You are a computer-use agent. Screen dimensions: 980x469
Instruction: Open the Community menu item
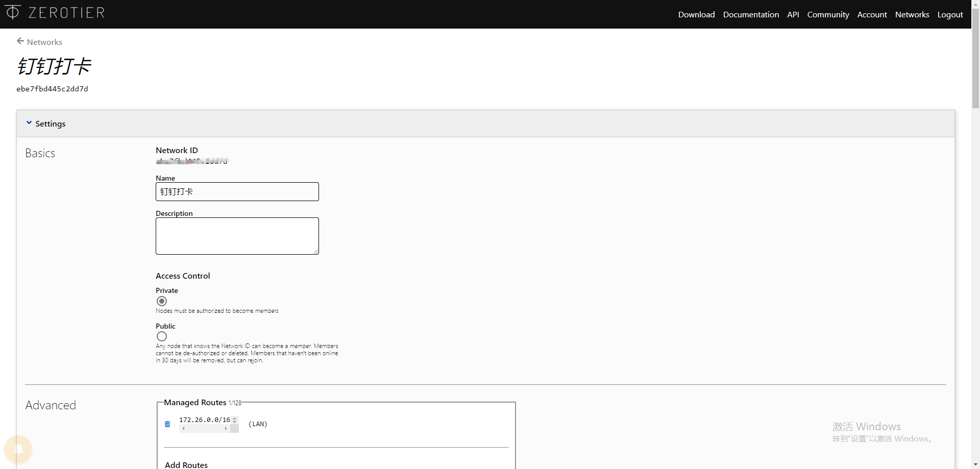click(828, 14)
